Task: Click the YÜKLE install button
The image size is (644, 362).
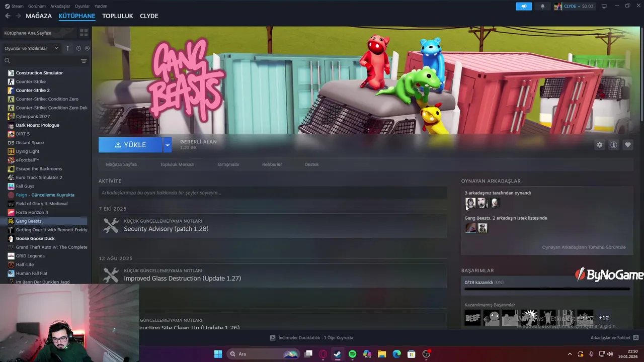Action: 130,145
